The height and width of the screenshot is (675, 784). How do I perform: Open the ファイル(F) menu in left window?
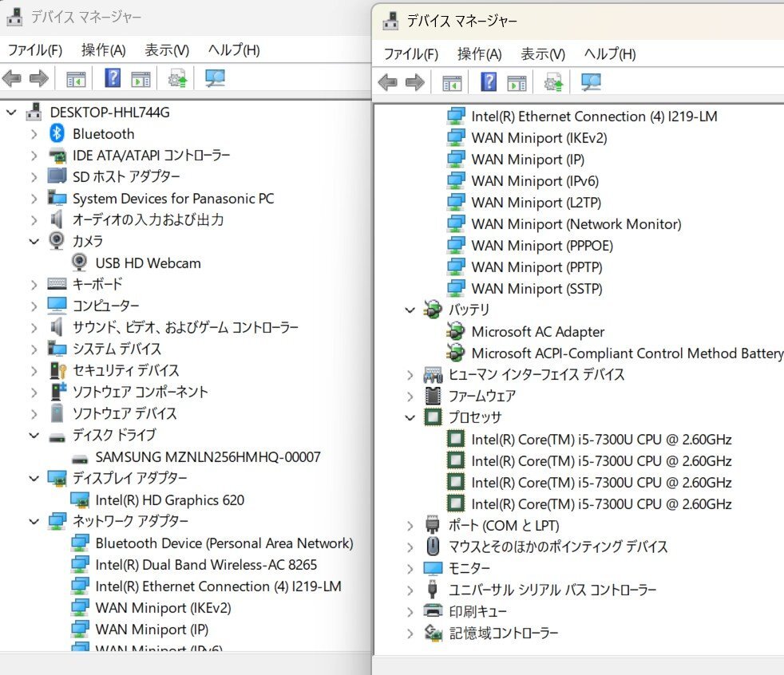[x=34, y=49]
